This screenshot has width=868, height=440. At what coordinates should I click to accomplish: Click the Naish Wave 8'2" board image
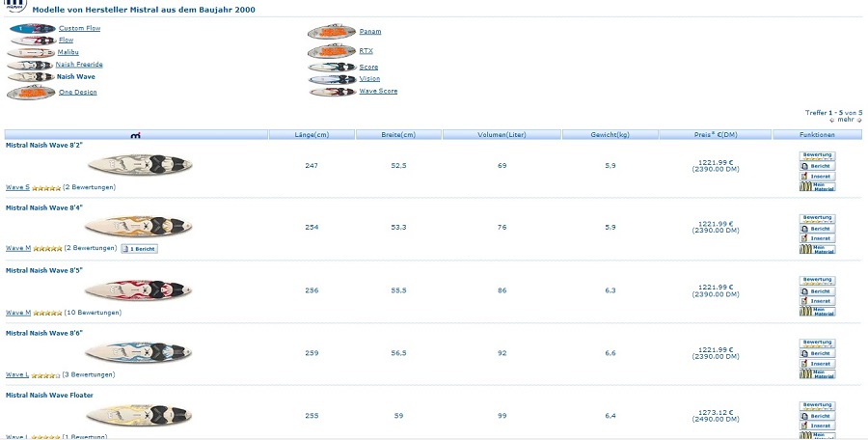(140, 165)
